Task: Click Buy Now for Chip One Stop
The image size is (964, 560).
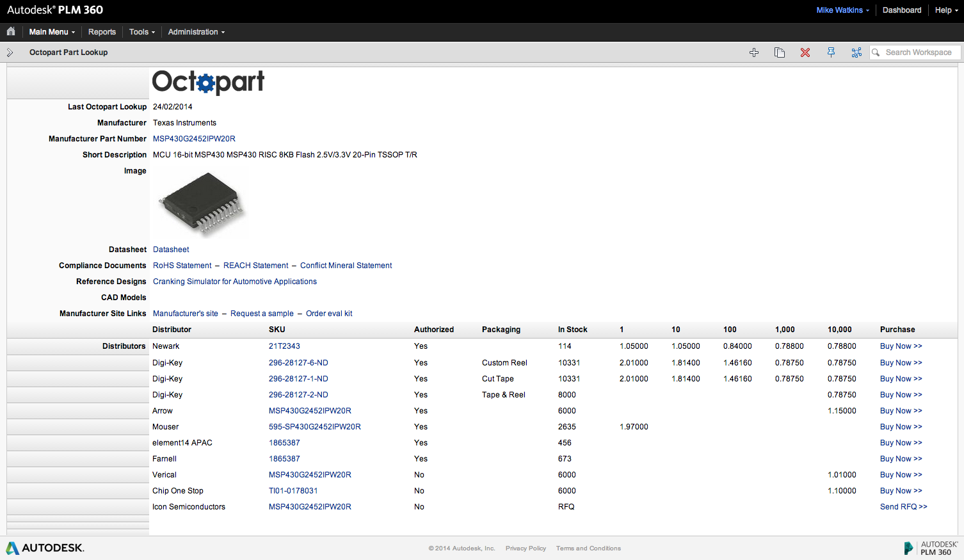Action: (x=901, y=491)
